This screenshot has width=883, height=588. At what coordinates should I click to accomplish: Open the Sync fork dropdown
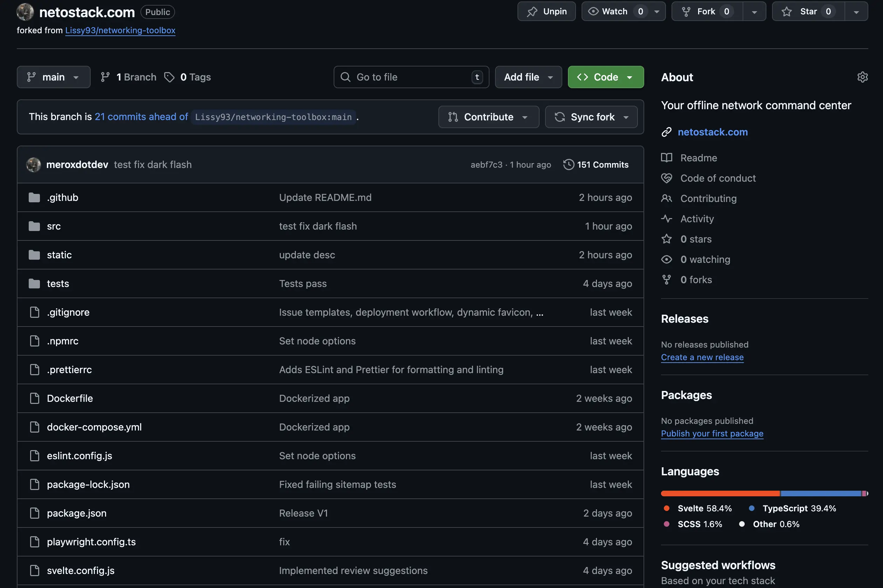(x=591, y=117)
